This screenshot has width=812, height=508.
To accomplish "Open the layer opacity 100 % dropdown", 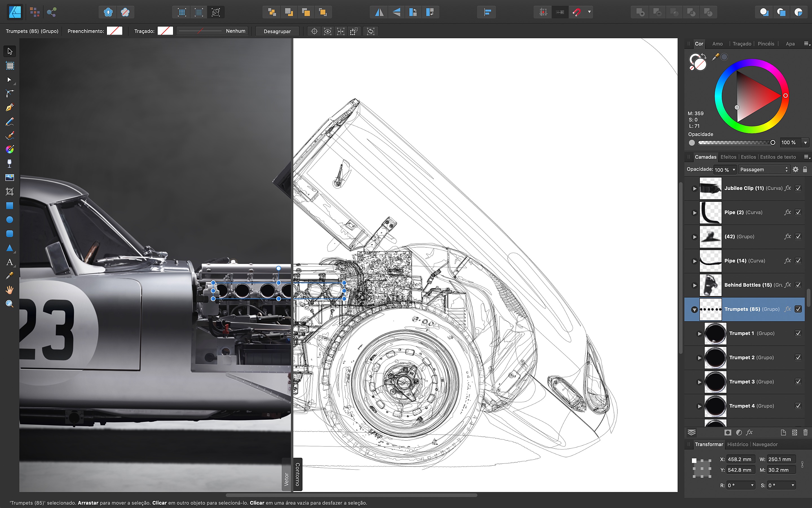I will 734,170.
